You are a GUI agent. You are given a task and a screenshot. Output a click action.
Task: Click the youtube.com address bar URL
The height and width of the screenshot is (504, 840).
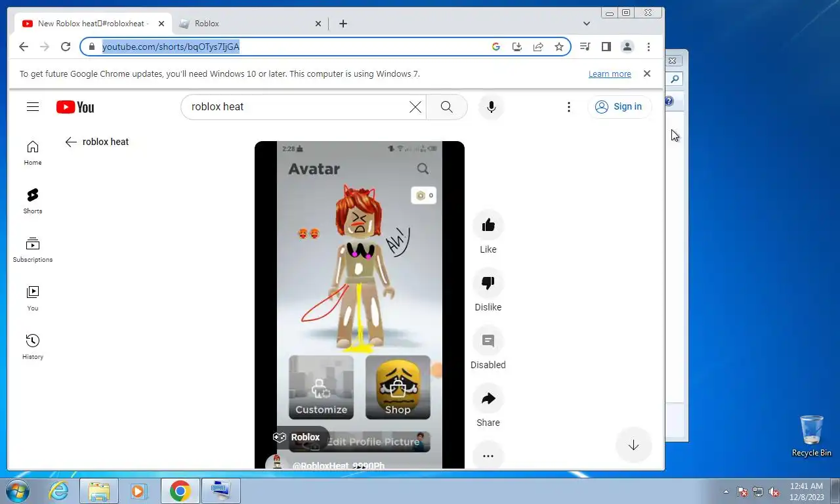point(171,47)
